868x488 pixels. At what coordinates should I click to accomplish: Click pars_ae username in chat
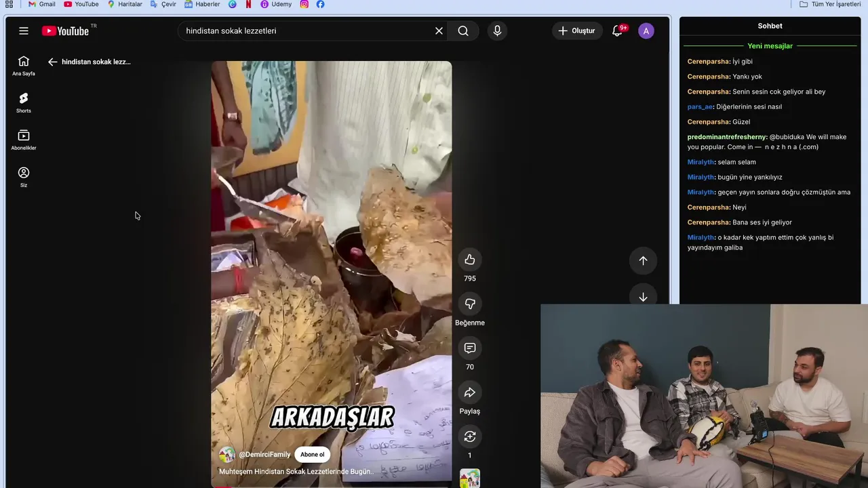click(x=699, y=106)
